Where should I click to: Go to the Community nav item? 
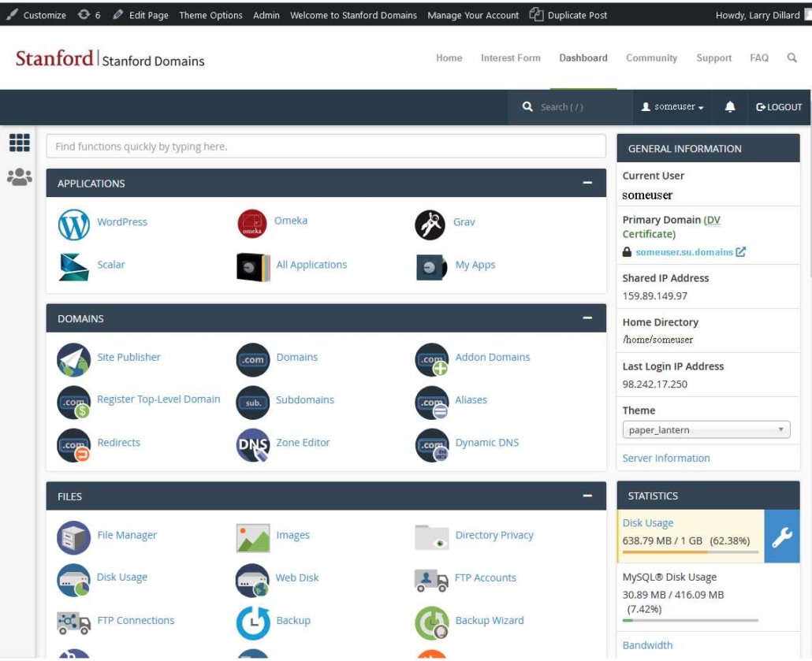tap(651, 58)
